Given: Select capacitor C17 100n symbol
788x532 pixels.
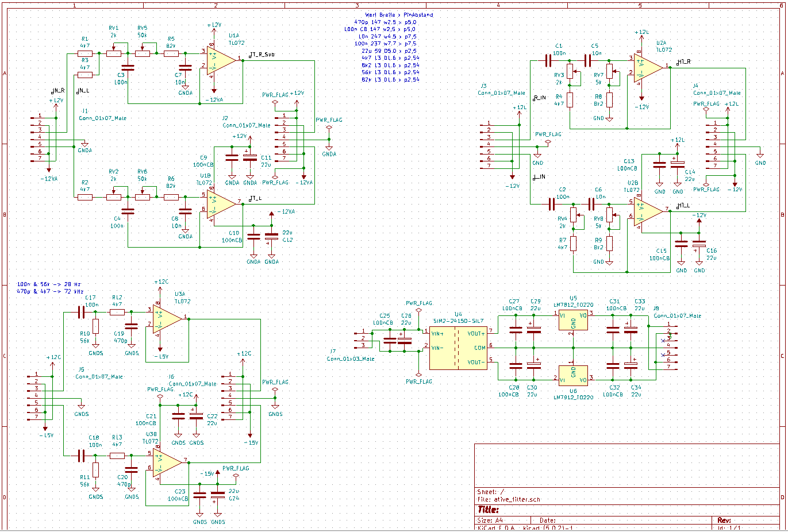Looking at the screenshot, I should coord(82,312).
